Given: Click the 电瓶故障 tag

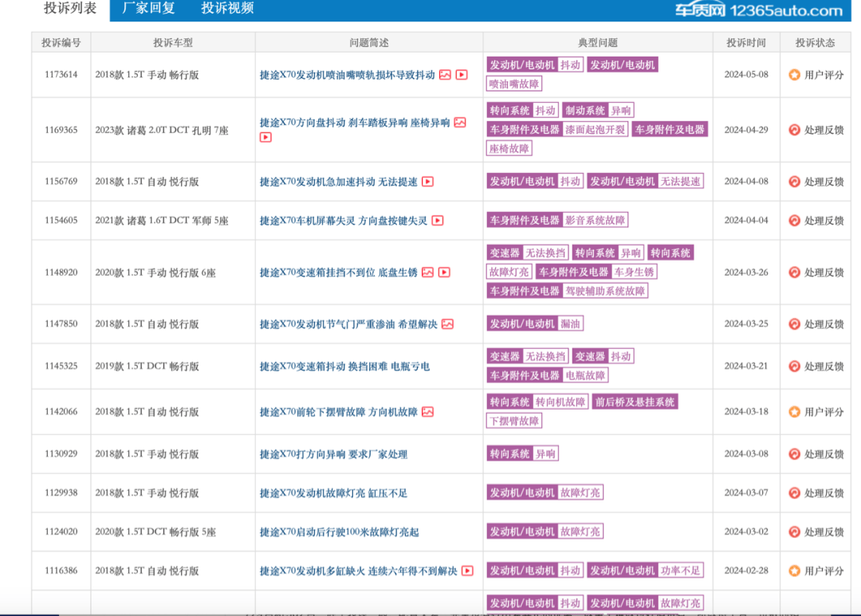Looking at the screenshot, I should 585,375.
